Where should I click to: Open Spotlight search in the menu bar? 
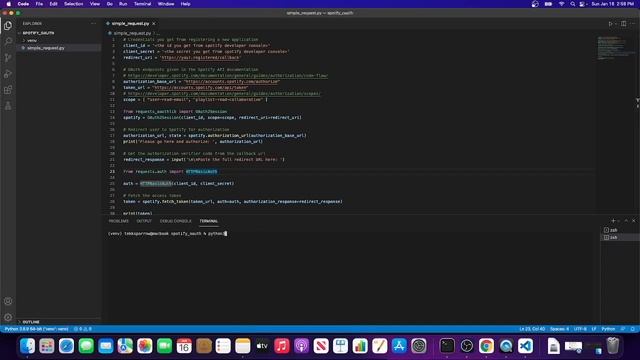point(573,4)
